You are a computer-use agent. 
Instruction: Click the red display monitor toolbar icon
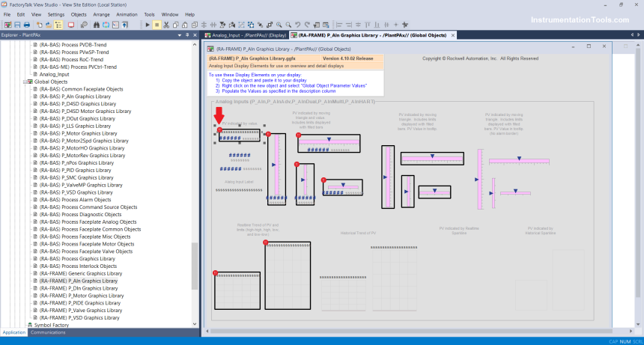tap(71, 25)
